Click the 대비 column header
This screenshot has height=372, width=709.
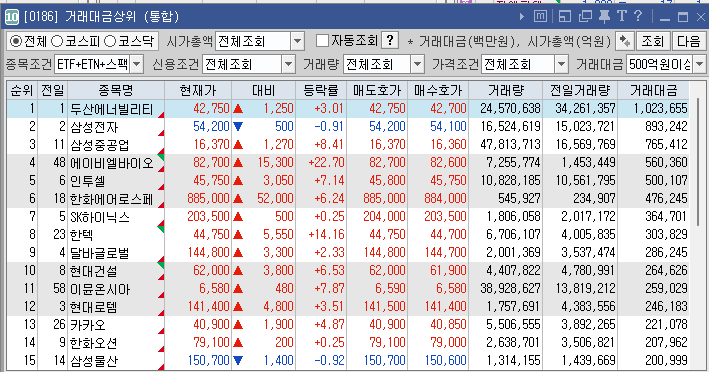click(264, 90)
